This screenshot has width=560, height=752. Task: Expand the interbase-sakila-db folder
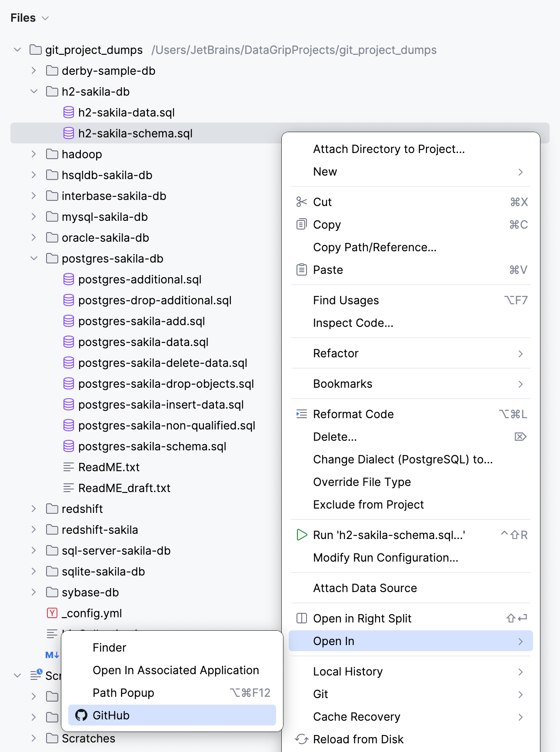click(34, 196)
